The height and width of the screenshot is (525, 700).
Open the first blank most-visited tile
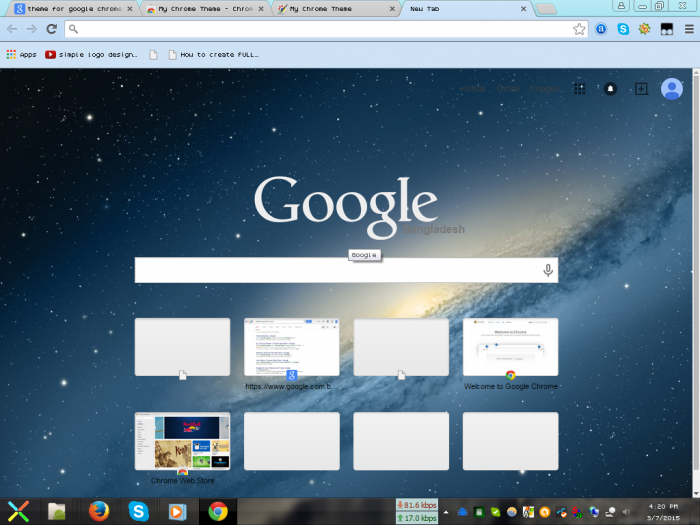[183, 347]
